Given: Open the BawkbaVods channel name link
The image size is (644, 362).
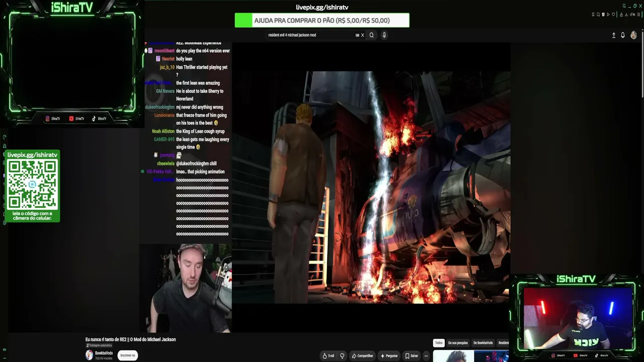Looking at the screenshot, I should (104, 353).
